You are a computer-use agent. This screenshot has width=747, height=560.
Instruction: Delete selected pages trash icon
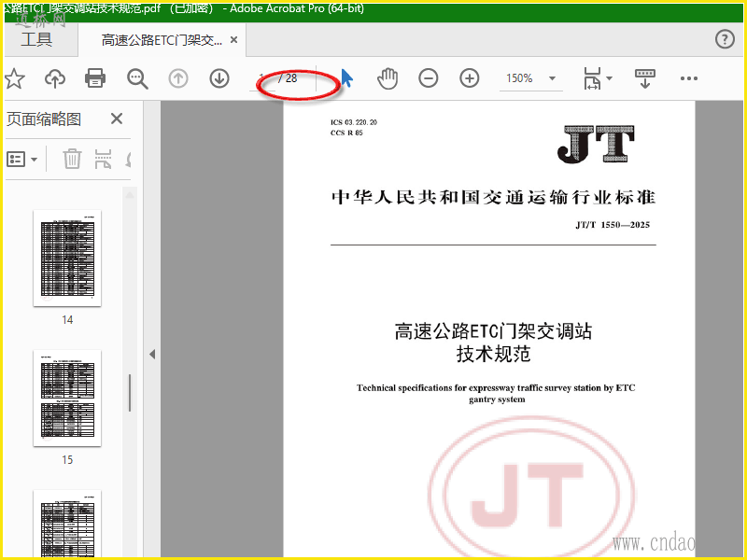(x=72, y=159)
